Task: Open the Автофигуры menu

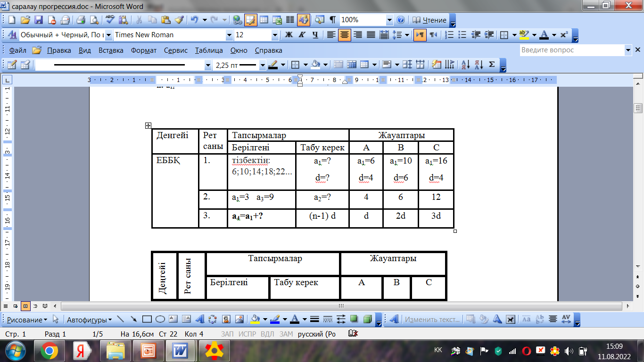Action: (x=90, y=320)
